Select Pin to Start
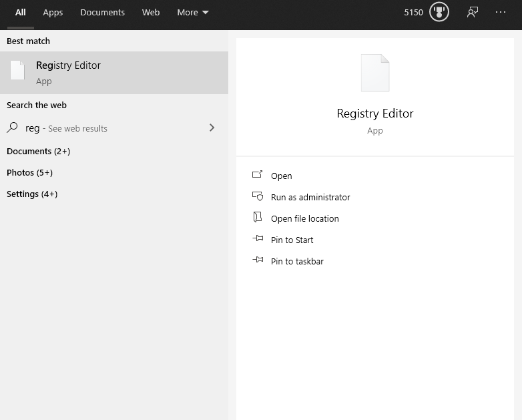This screenshot has height=420, width=522. pos(292,240)
